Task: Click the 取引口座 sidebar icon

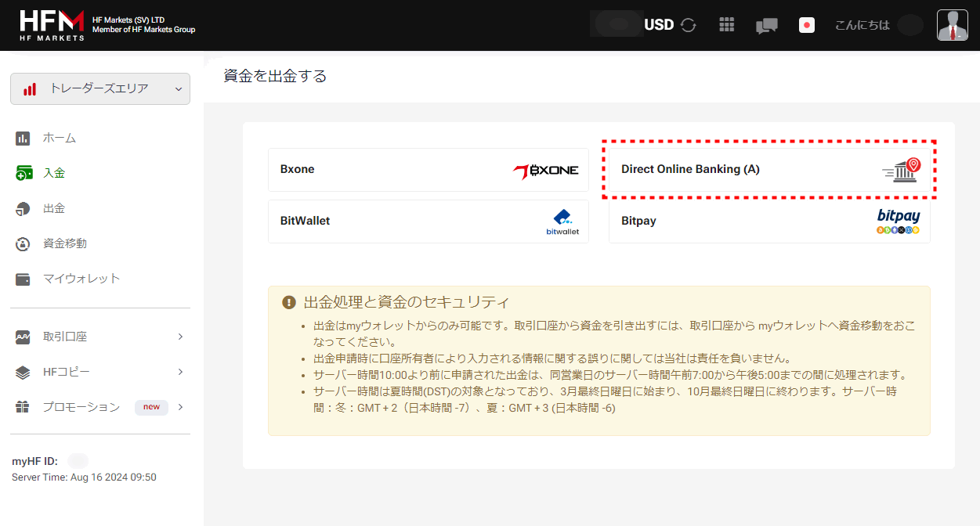Action: [23, 337]
